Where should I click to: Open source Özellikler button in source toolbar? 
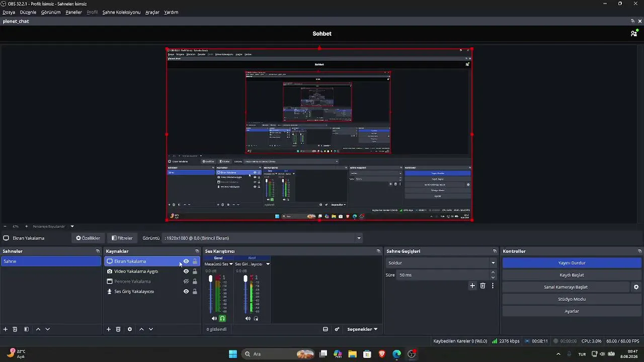click(88, 238)
